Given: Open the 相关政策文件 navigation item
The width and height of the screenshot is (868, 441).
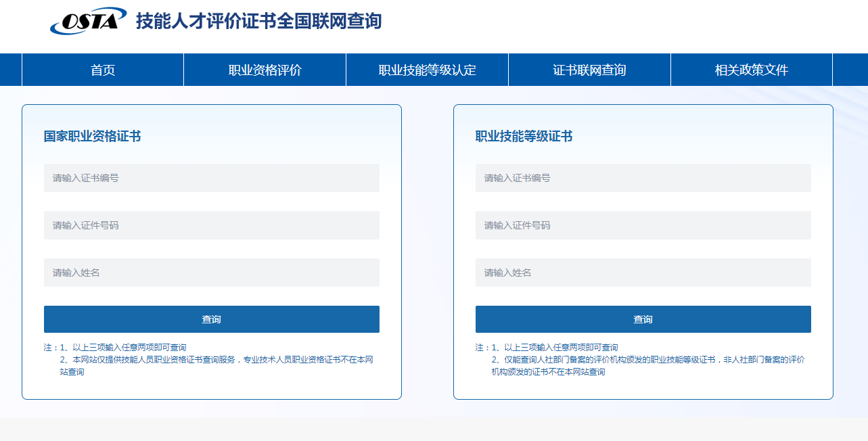Looking at the screenshot, I should (751, 70).
